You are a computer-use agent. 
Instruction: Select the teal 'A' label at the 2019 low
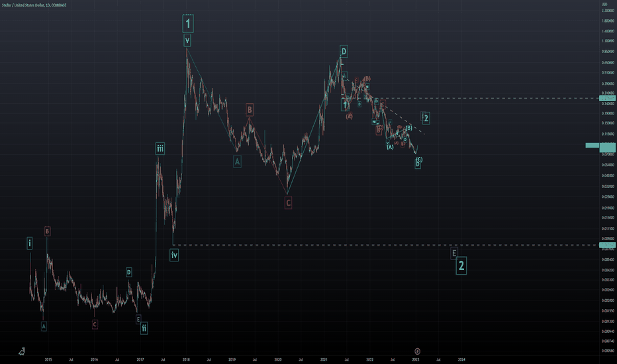point(237,161)
